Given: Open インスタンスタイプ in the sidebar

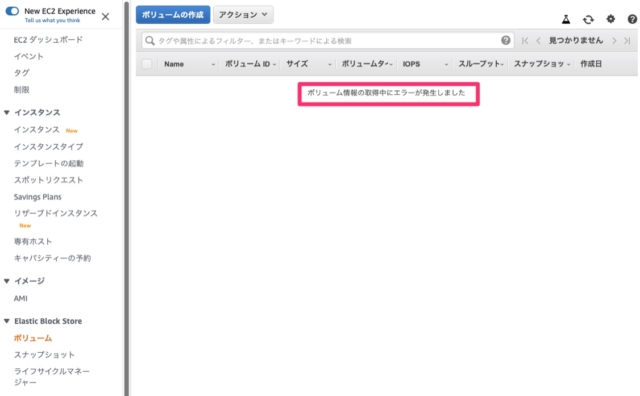Looking at the screenshot, I should pyautogui.click(x=49, y=147).
